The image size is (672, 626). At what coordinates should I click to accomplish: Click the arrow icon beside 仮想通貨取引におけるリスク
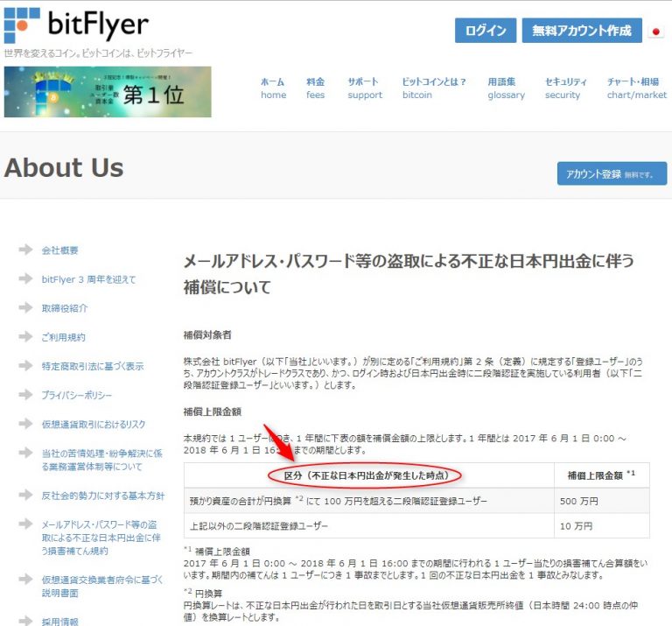click(25, 423)
